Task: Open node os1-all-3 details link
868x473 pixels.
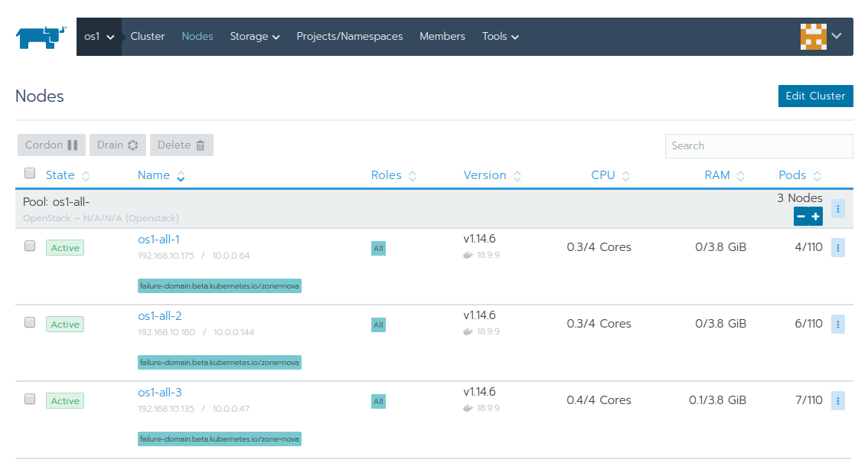Action: [x=159, y=392]
